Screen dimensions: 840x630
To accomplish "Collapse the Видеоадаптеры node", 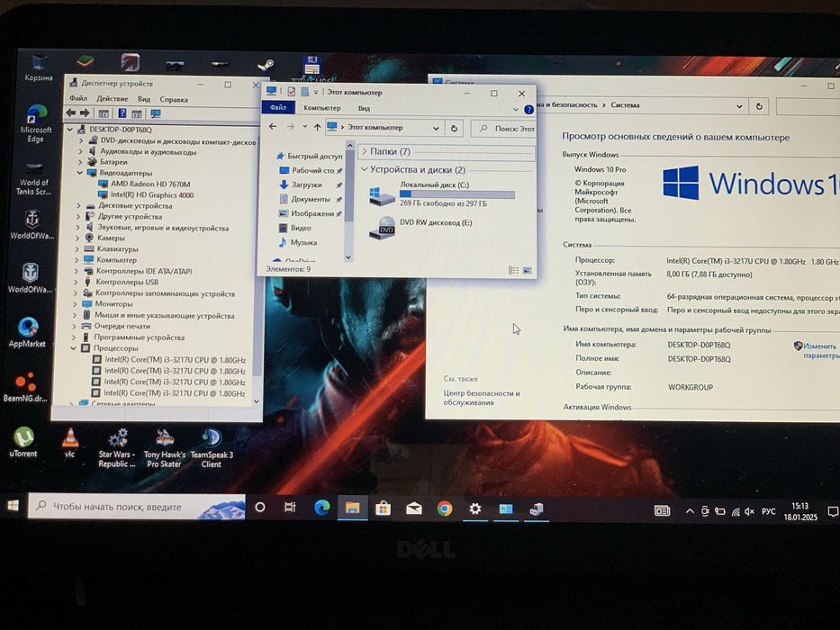I will pos(80,173).
